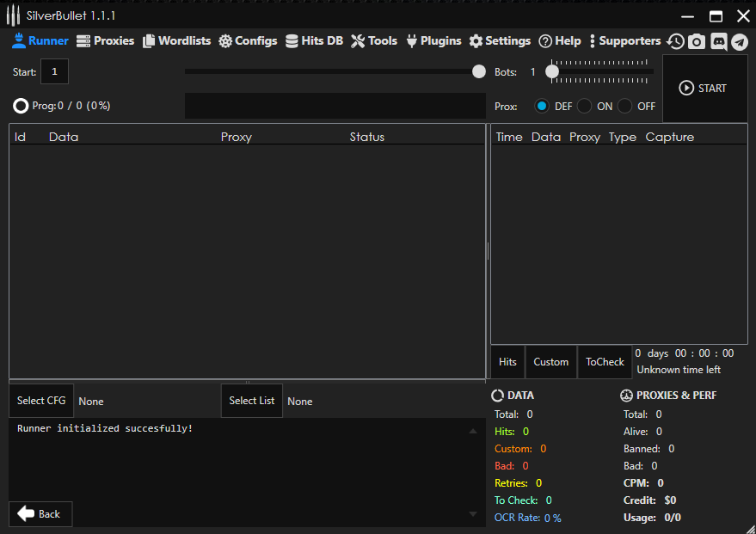The image size is (756, 534).
Task: Show the Hits list
Action: (507, 362)
